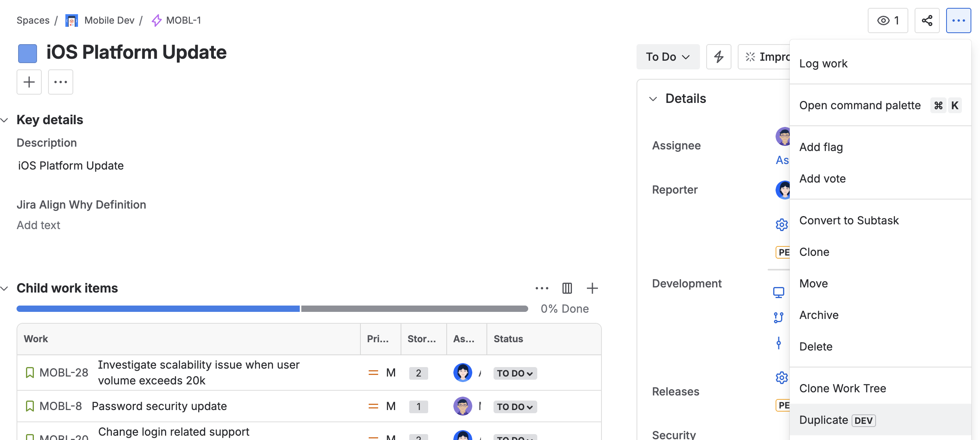Collapse the Details section chevron

coord(653,99)
